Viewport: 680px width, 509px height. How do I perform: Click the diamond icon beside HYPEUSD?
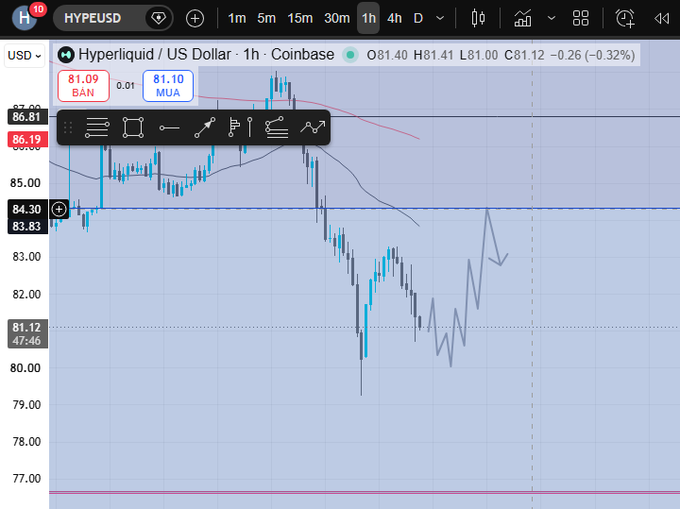pyautogui.click(x=158, y=18)
